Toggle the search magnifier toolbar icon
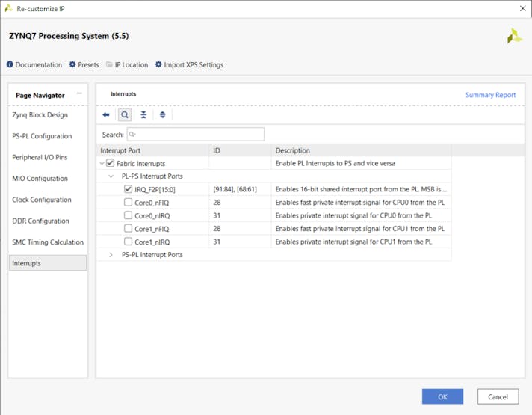Viewport: 532px width, 415px height. pos(125,115)
